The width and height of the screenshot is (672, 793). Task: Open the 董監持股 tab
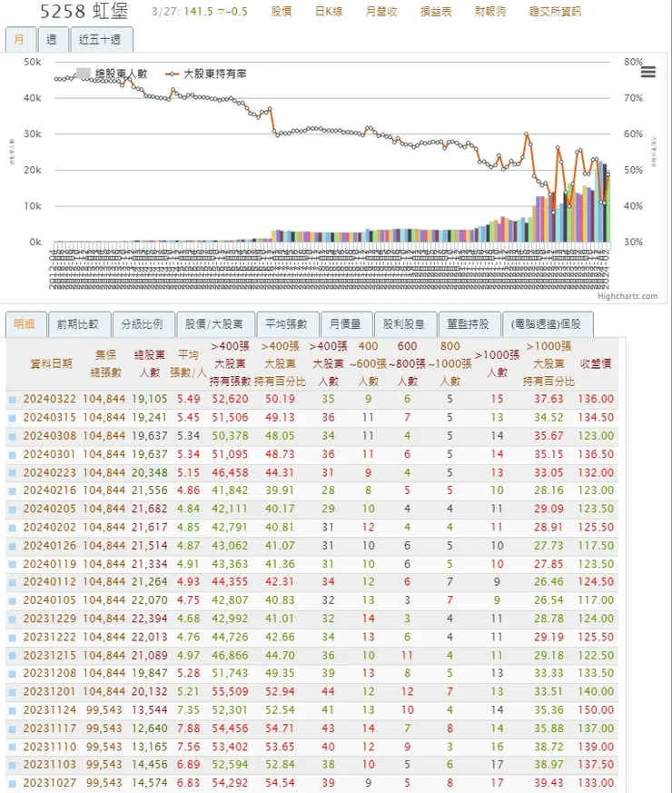click(469, 323)
